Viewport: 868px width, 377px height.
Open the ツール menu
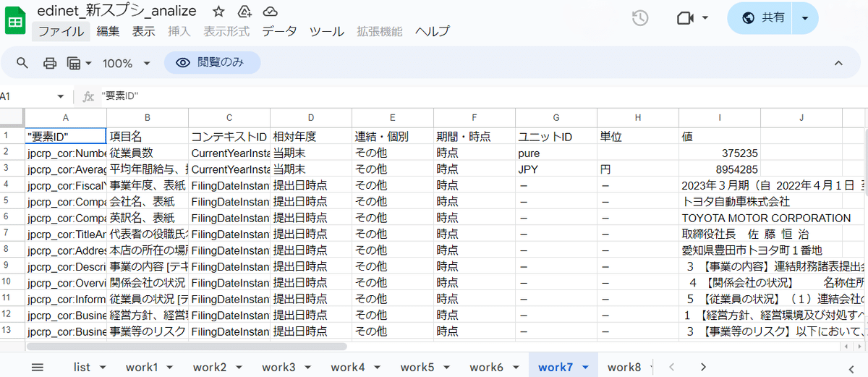[327, 31]
